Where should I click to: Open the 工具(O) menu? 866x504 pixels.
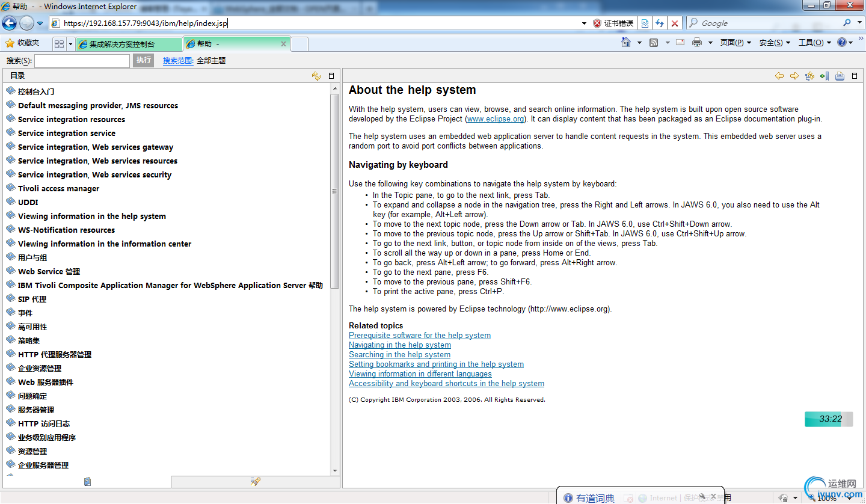[814, 43]
